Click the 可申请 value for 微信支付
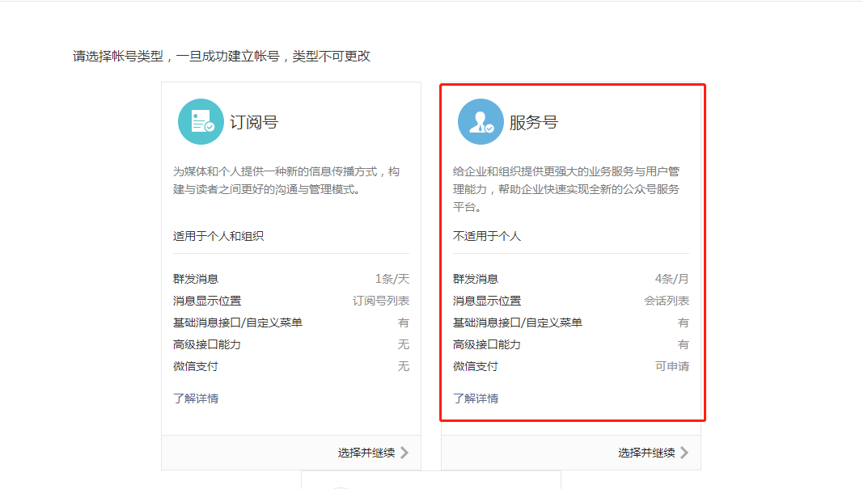This screenshot has height=489, width=868. [672, 366]
